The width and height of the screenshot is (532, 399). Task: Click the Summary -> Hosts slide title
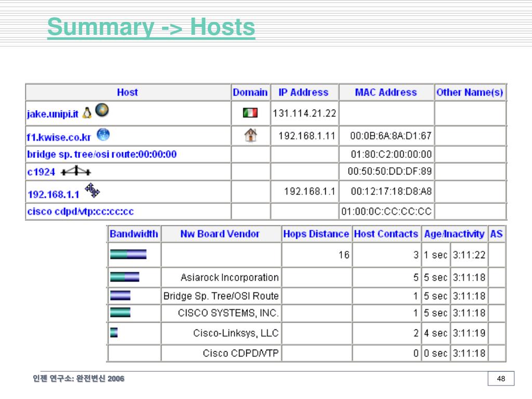(151, 27)
